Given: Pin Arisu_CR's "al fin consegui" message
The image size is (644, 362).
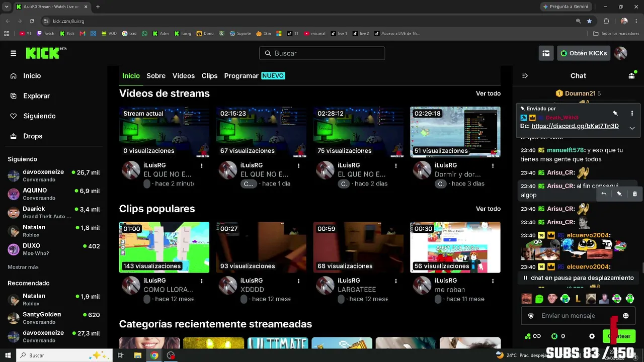Looking at the screenshot, I should (619, 194).
